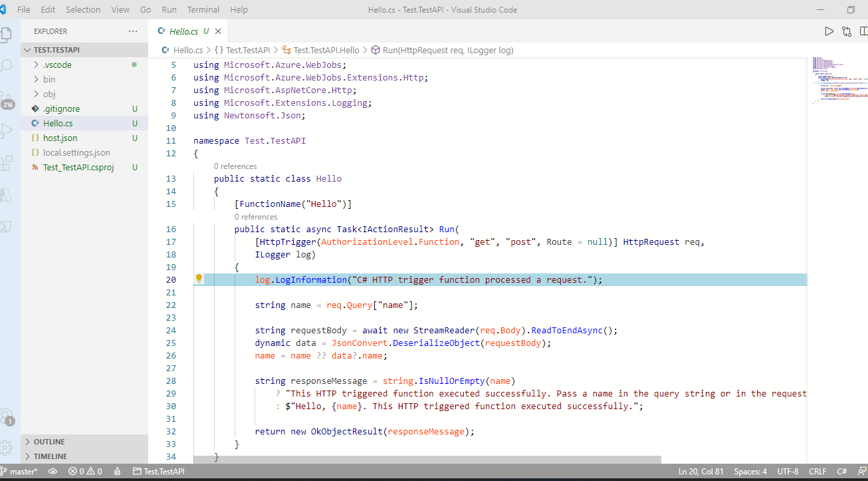Select Hello.cs in the explorer file list
868x481 pixels.
[x=84, y=123]
